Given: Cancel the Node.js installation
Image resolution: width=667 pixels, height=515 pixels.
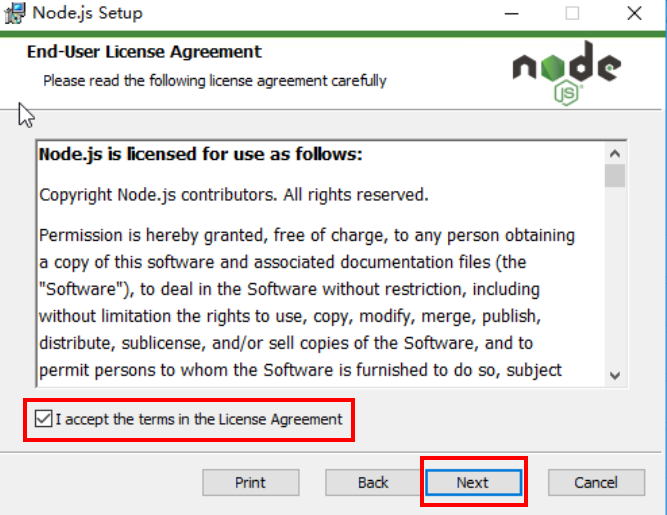Looking at the screenshot, I should point(596,483).
